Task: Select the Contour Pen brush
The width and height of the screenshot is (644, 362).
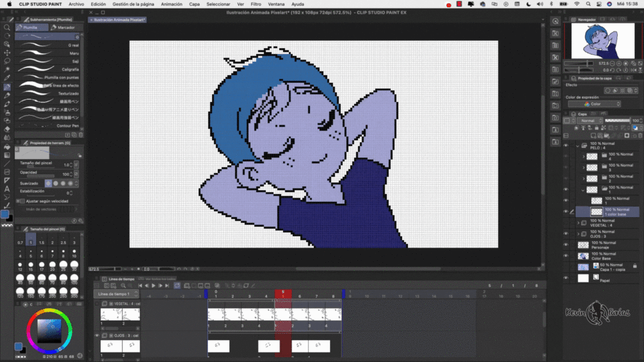Action: click(48, 125)
